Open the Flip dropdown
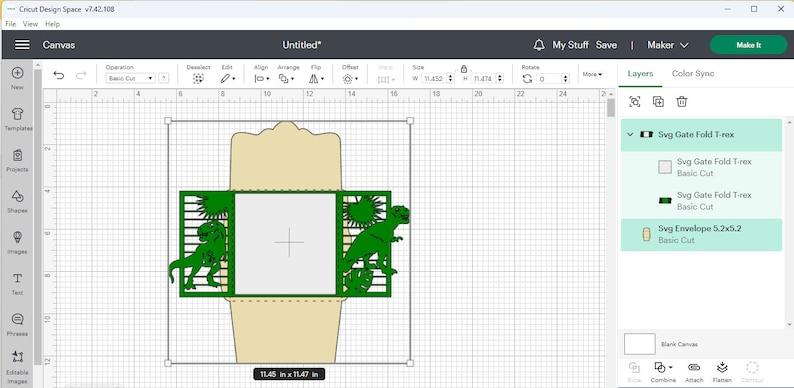 (316, 79)
